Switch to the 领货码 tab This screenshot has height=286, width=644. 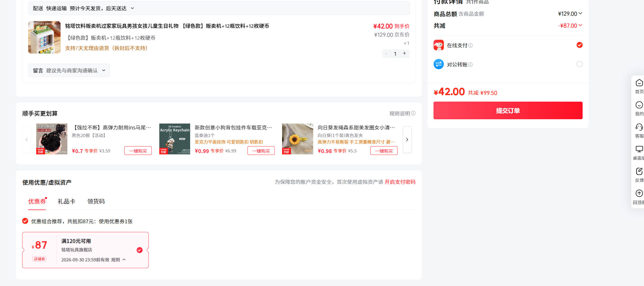[x=96, y=201]
